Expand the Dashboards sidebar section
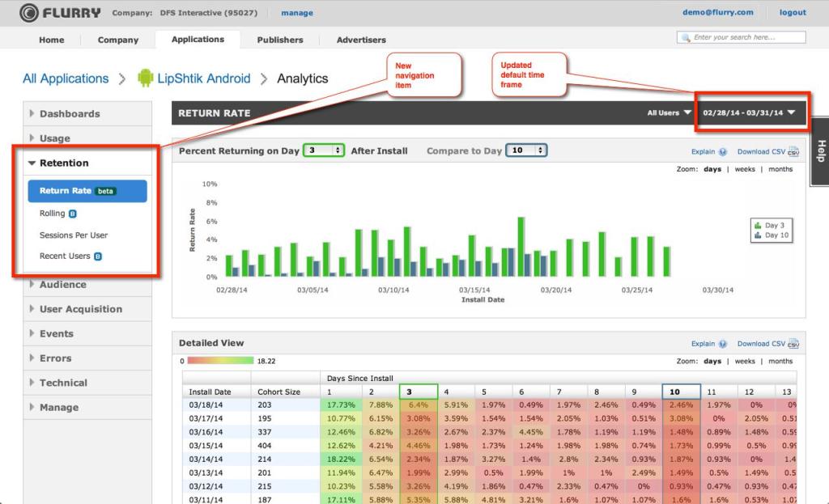Image resolution: width=829 pixels, height=504 pixels. tap(70, 114)
